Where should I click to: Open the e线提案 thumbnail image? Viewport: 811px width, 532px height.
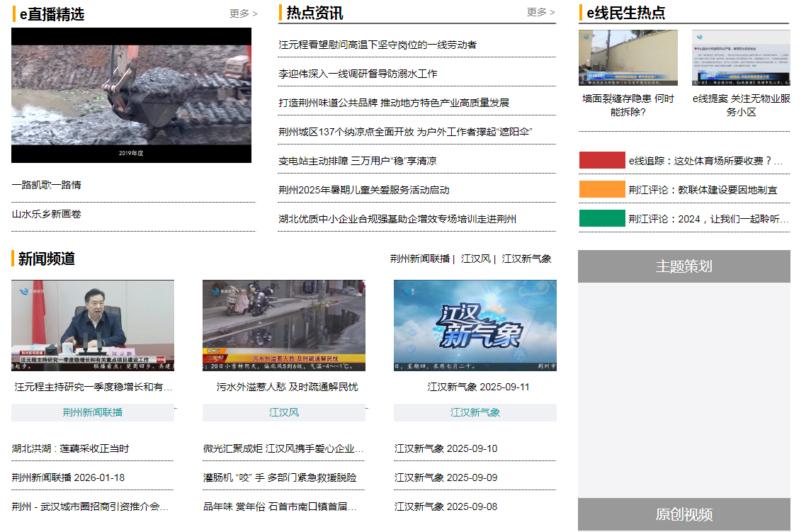(741, 57)
